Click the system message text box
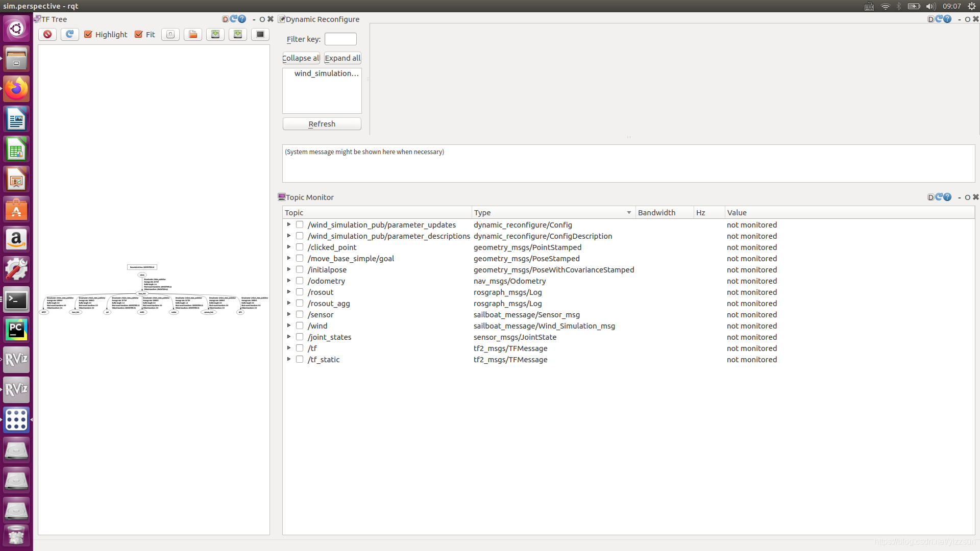 pyautogui.click(x=628, y=163)
